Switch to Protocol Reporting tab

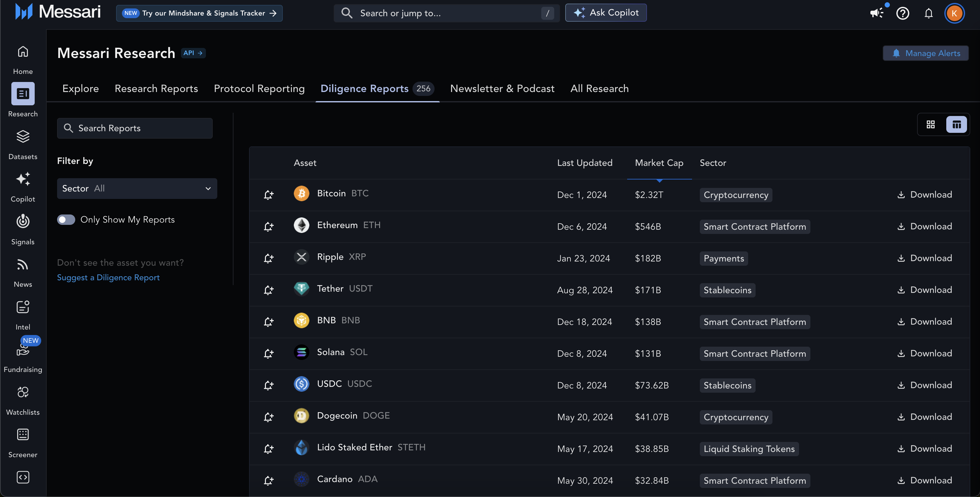[x=259, y=88]
